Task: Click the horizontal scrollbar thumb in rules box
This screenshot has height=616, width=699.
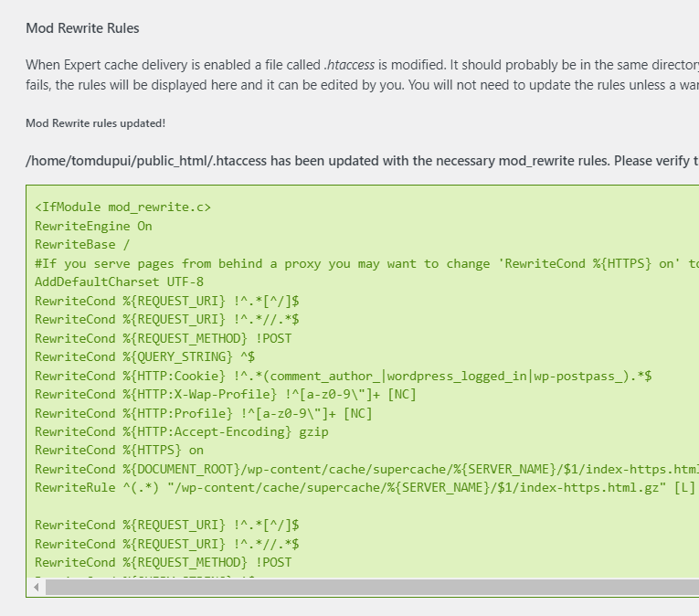Action: [372, 588]
